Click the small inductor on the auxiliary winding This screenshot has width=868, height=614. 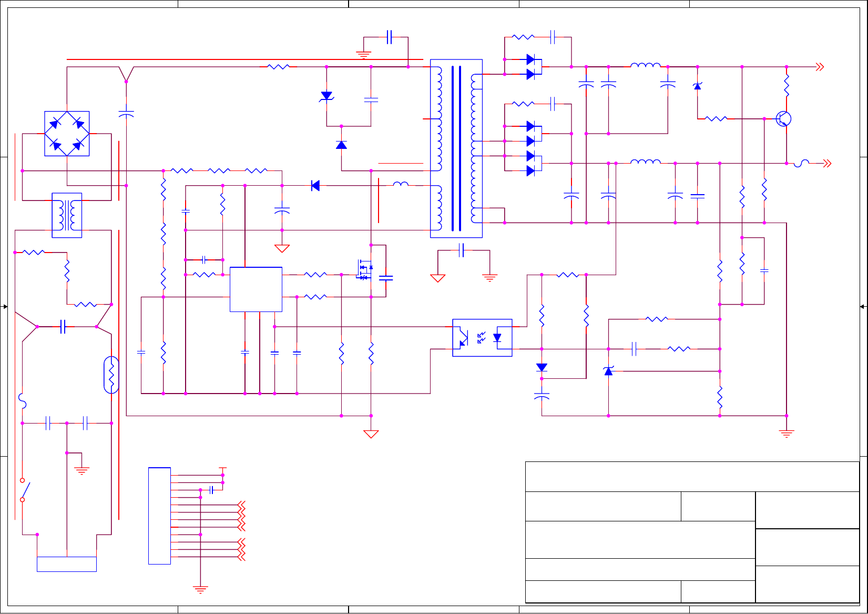tap(401, 184)
